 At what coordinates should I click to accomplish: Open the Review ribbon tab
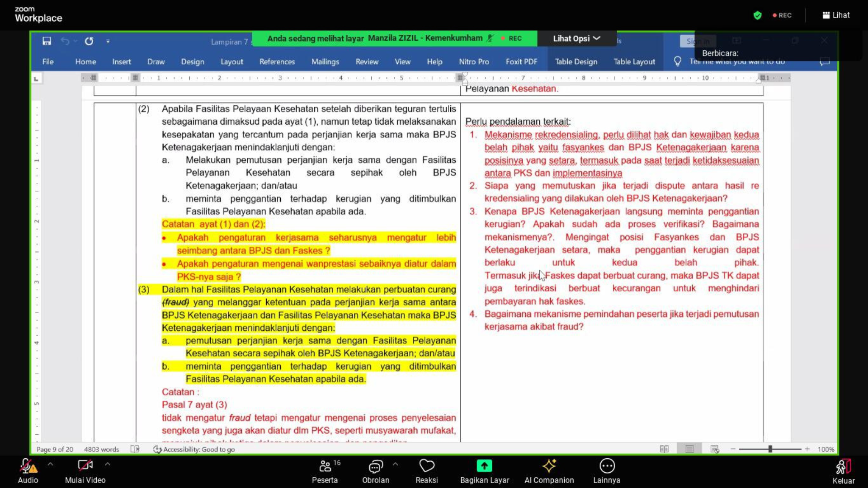click(x=367, y=61)
